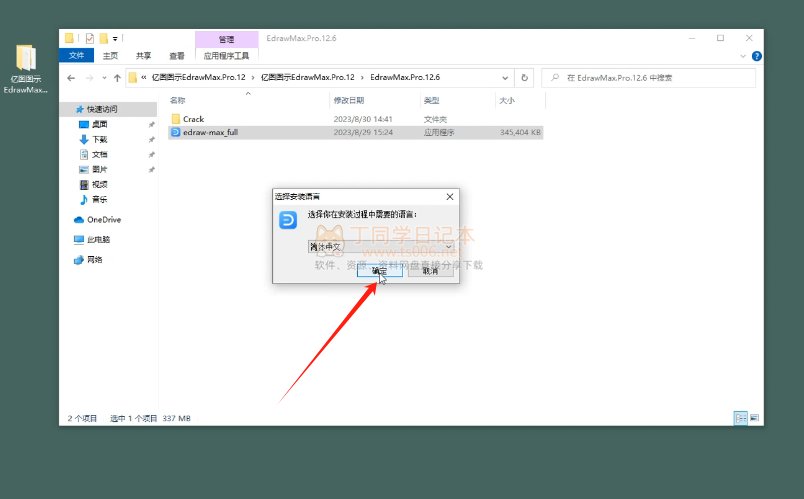Screen dimensions: 804x499
Task: Click the new folder icon in quick access toolbar
Action: (x=104, y=38)
